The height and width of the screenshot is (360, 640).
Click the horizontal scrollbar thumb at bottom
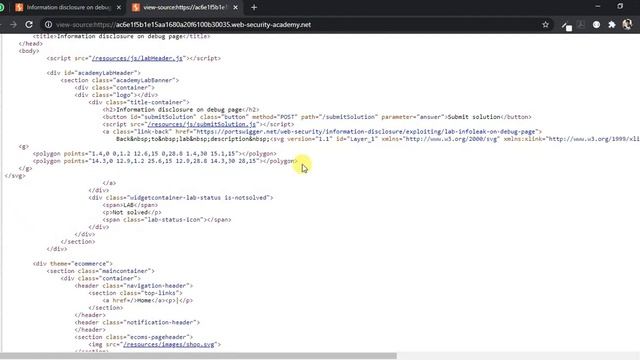(x=198, y=356)
